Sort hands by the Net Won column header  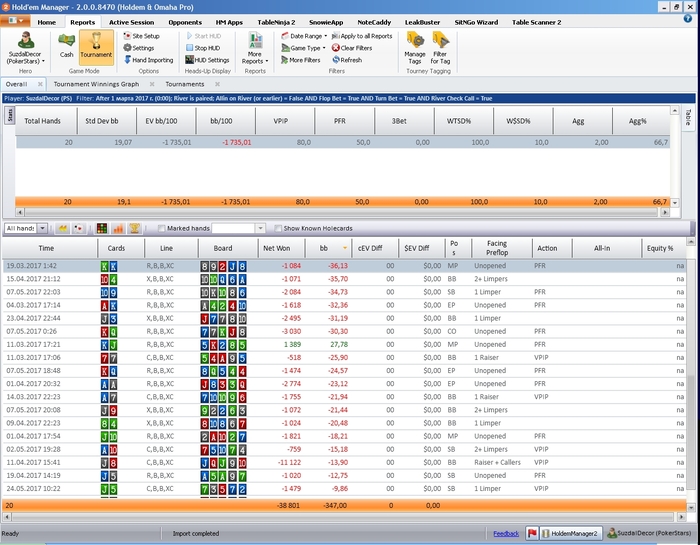point(281,248)
